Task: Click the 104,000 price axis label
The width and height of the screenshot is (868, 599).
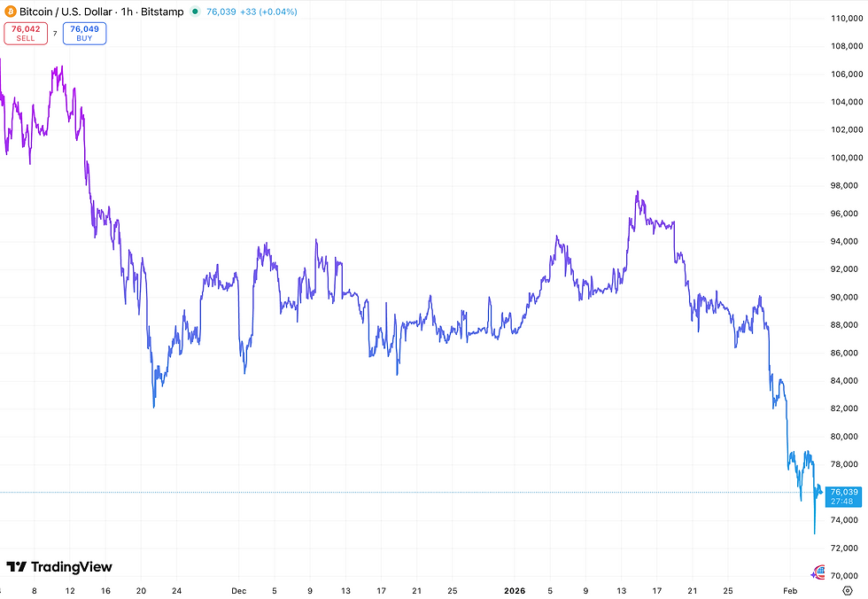Action: (x=847, y=102)
